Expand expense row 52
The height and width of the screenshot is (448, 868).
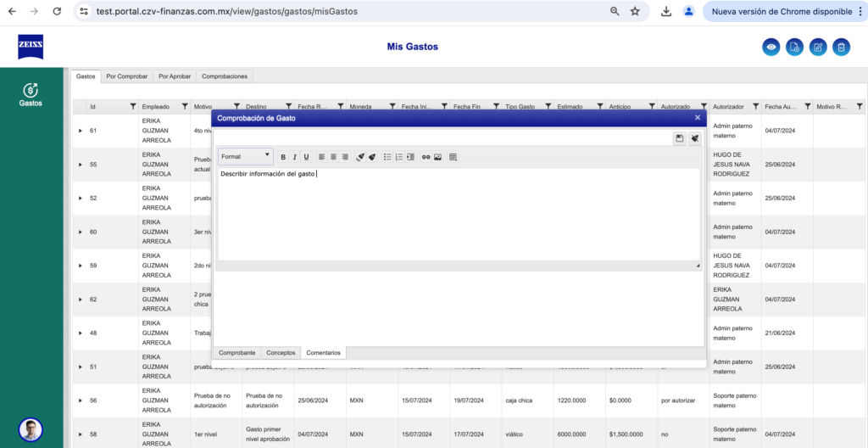coord(81,199)
